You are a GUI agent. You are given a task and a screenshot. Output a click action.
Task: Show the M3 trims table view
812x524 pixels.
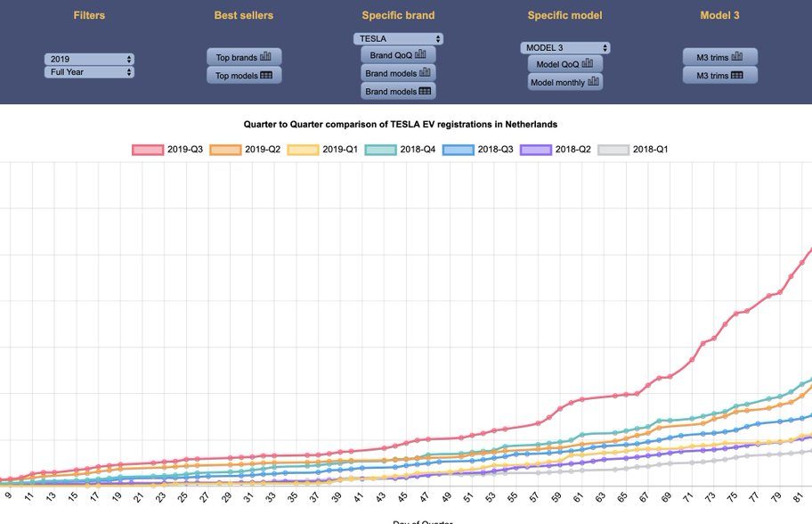click(719, 75)
